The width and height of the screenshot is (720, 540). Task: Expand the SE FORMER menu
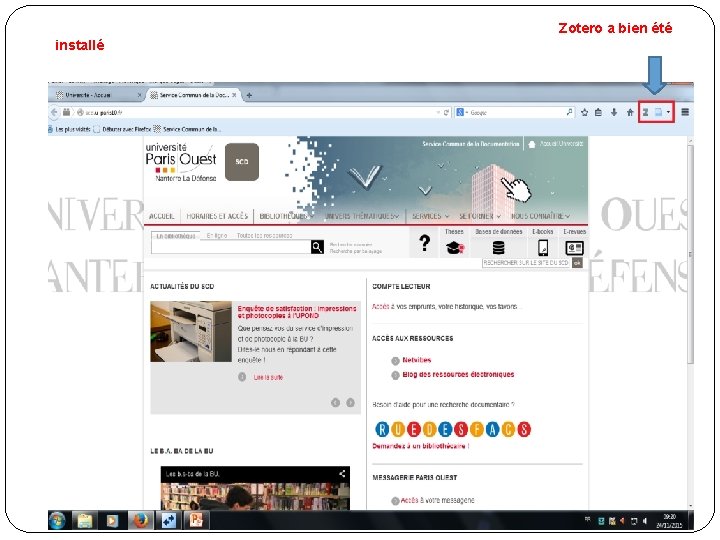[480, 216]
